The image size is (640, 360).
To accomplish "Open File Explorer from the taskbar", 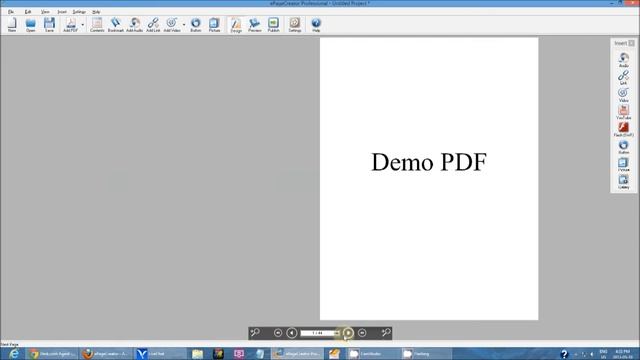I will (x=198, y=353).
